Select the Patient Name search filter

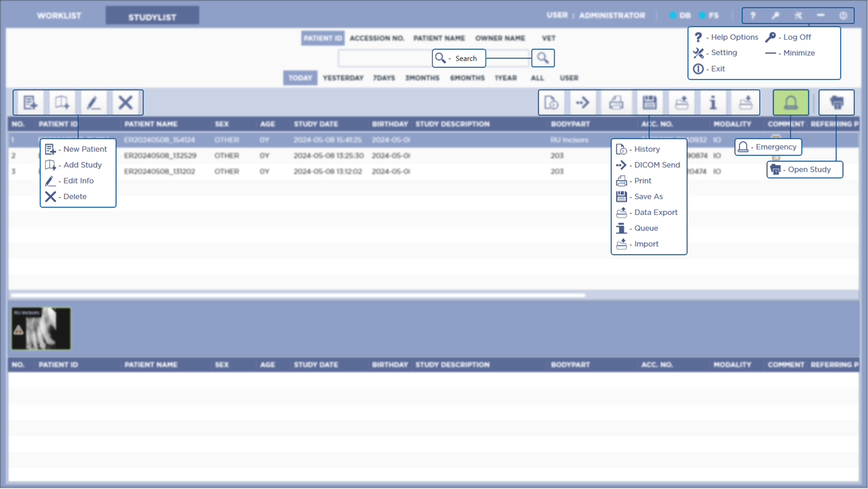click(x=439, y=38)
